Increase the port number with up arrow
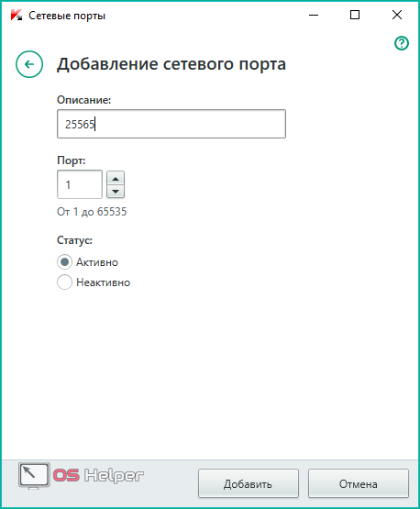 116,178
